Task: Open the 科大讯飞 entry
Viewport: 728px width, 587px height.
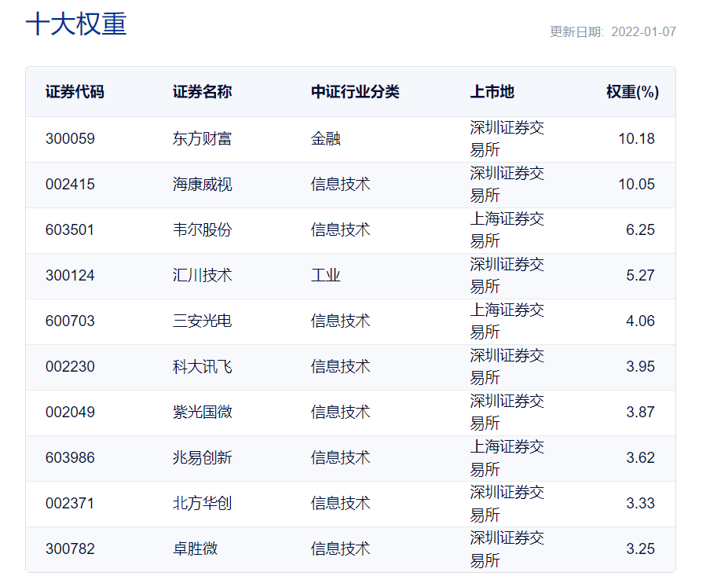Action: coord(202,367)
